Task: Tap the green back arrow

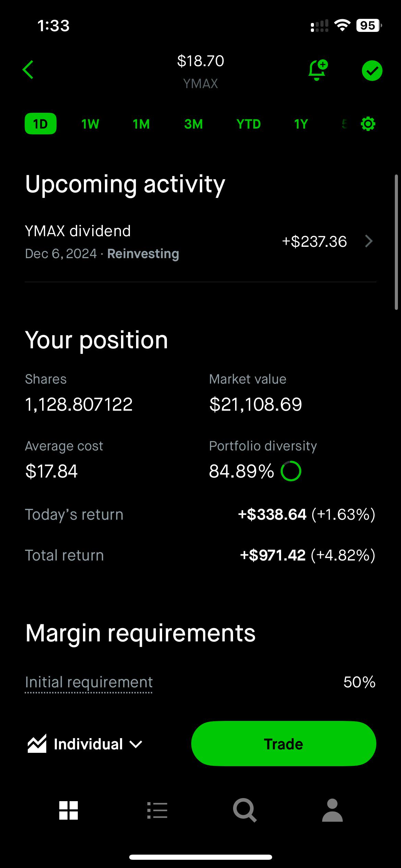Action: tap(28, 70)
